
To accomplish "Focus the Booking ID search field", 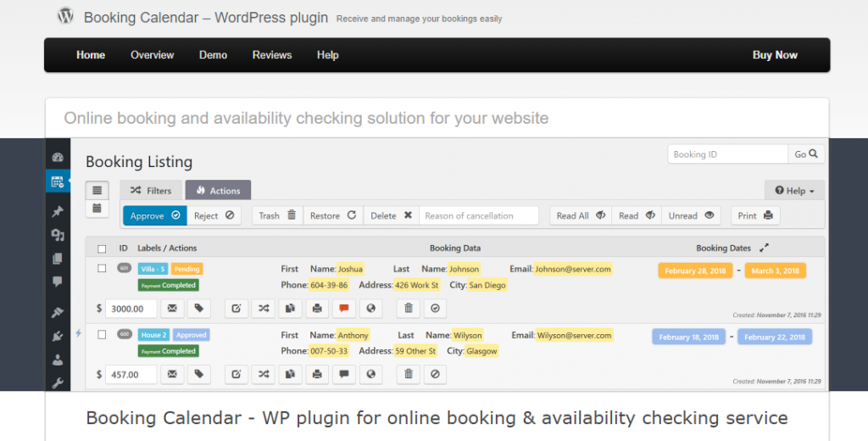I will click(x=728, y=154).
